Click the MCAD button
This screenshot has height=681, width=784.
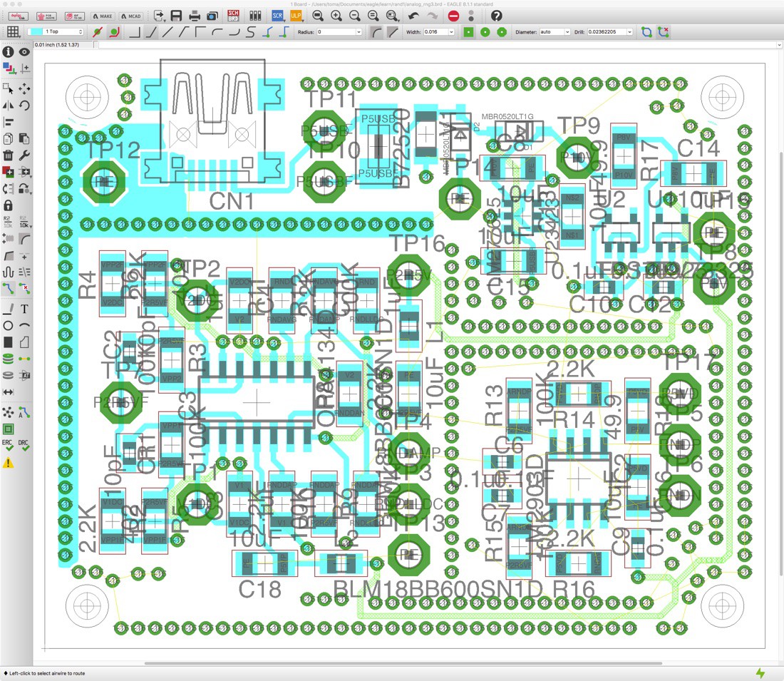pos(131,16)
